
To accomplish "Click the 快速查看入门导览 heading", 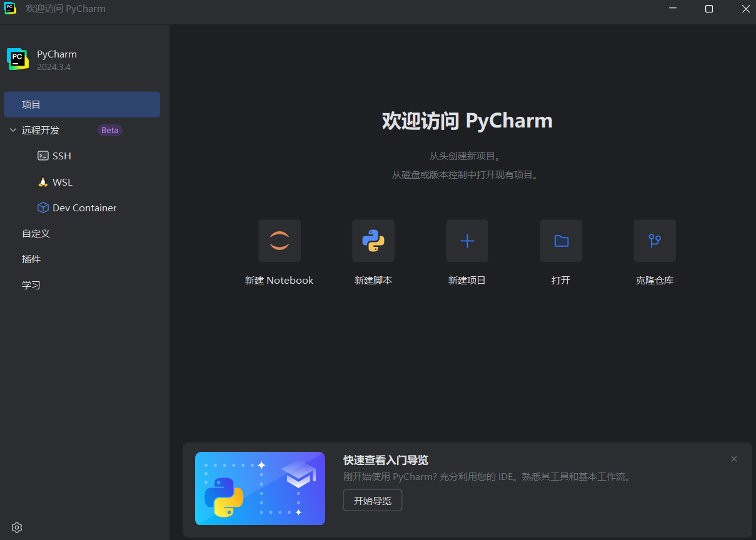I will tap(386, 460).
